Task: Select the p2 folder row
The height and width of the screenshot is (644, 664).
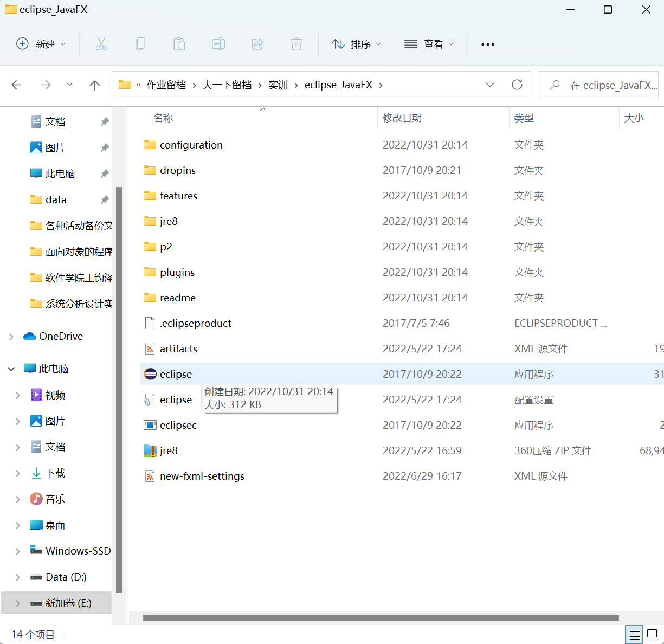Action: pos(401,247)
